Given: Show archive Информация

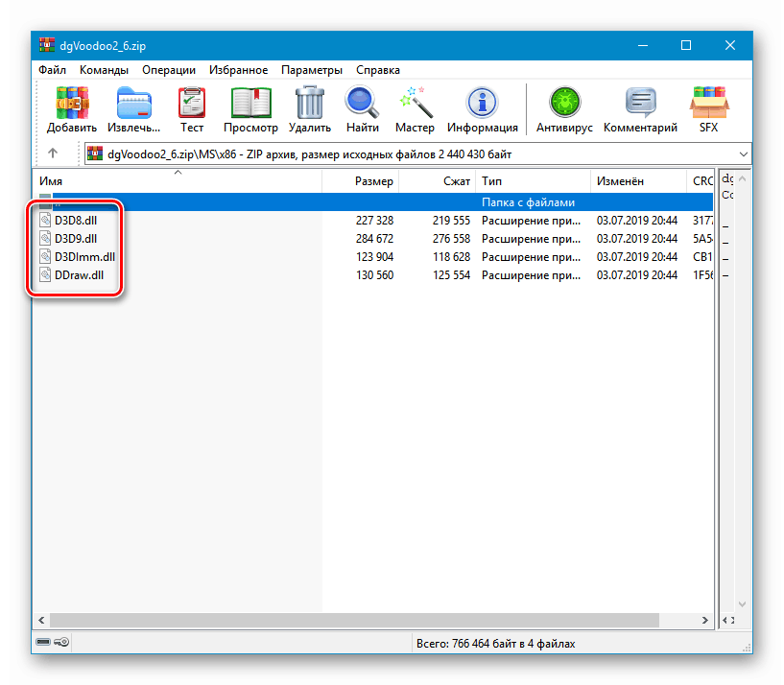Looking at the screenshot, I should pyautogui.click(x=483, y=109).
